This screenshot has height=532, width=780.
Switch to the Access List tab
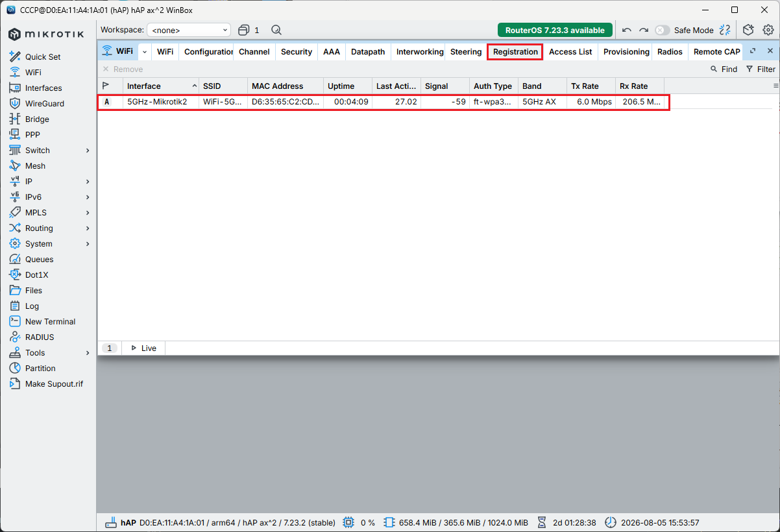[570, 52]
